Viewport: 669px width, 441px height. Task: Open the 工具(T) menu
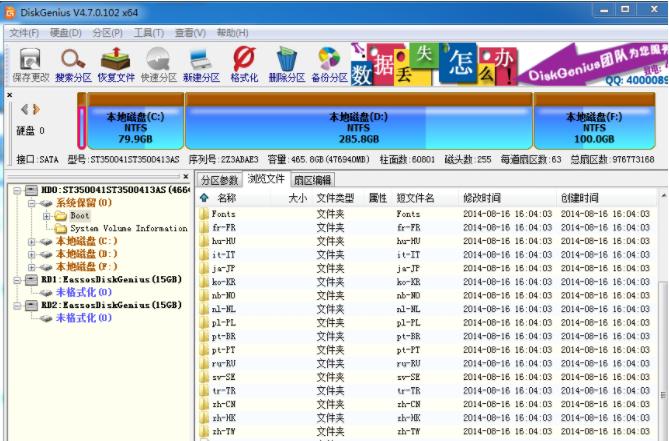click(148, 33)
